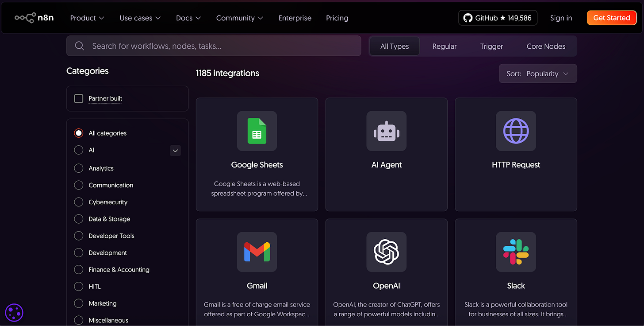Screen dimensions: 644x326
Task: Switch to the All Types tab
Action: 395,46
